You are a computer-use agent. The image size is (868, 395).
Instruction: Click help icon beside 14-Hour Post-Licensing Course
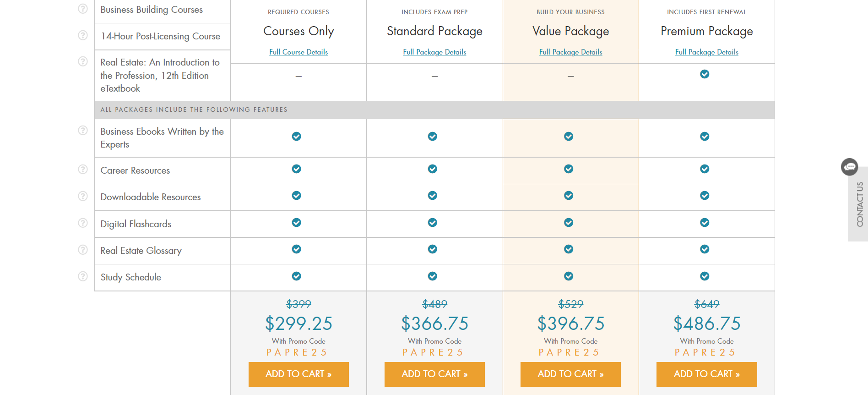[x=83, y=35]
